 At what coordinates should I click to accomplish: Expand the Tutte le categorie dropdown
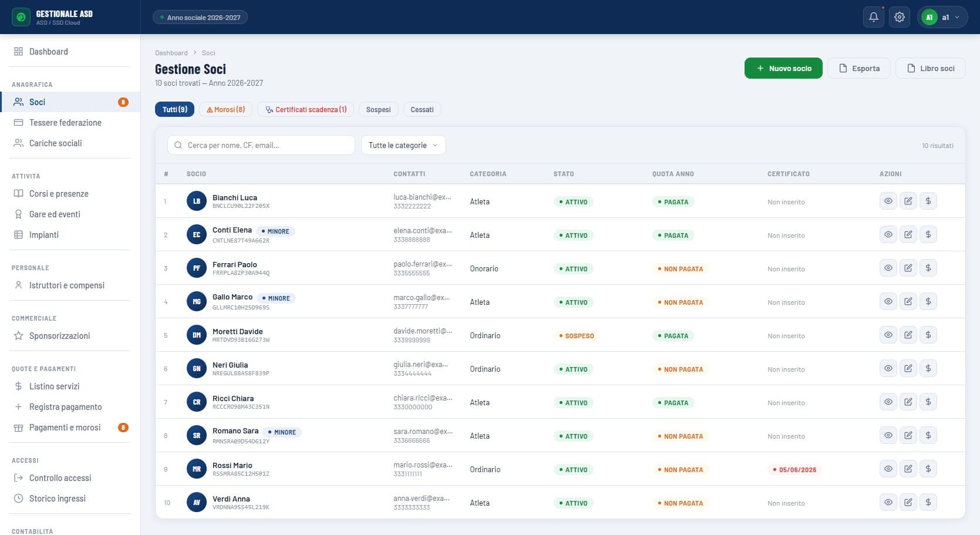coord(403,145)
